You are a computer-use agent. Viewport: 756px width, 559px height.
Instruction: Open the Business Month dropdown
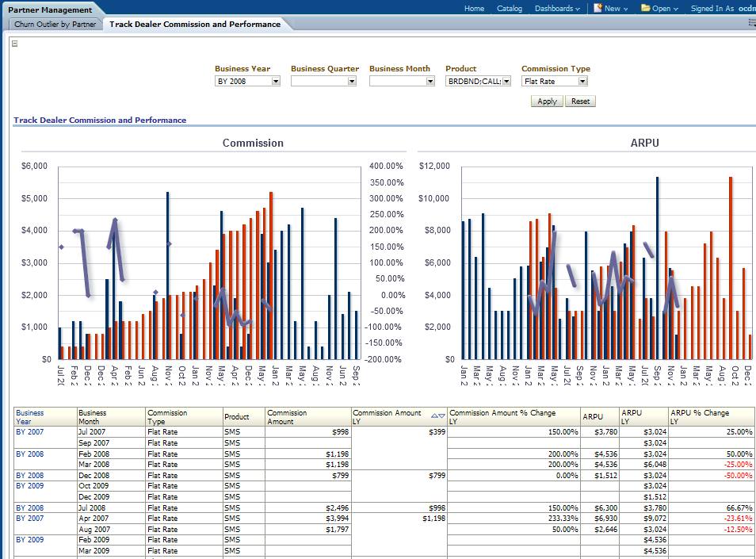430,82
